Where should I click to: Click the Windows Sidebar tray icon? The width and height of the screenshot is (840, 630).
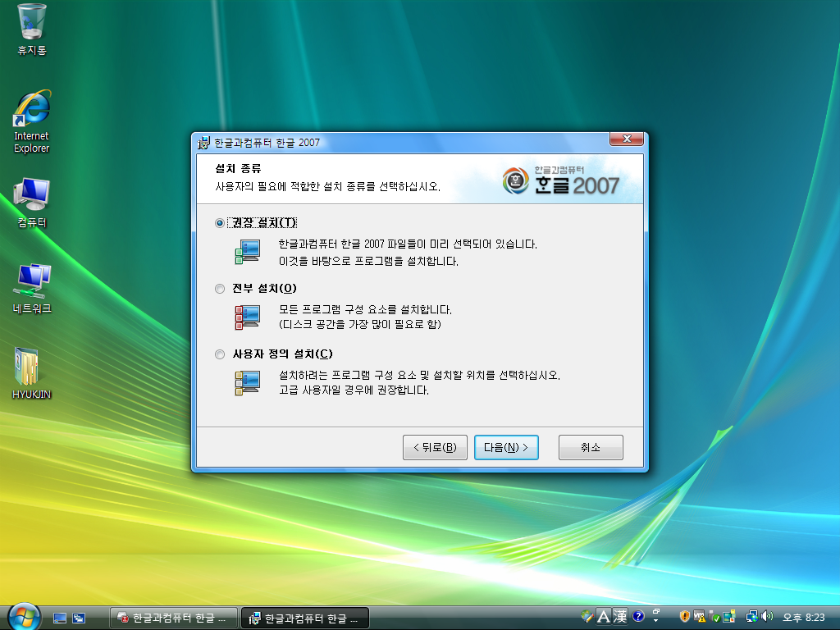(x=729, y=617)
